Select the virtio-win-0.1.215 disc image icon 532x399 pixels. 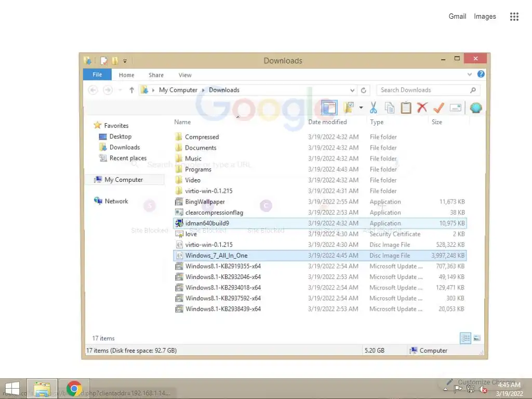(x=179, y=245)
